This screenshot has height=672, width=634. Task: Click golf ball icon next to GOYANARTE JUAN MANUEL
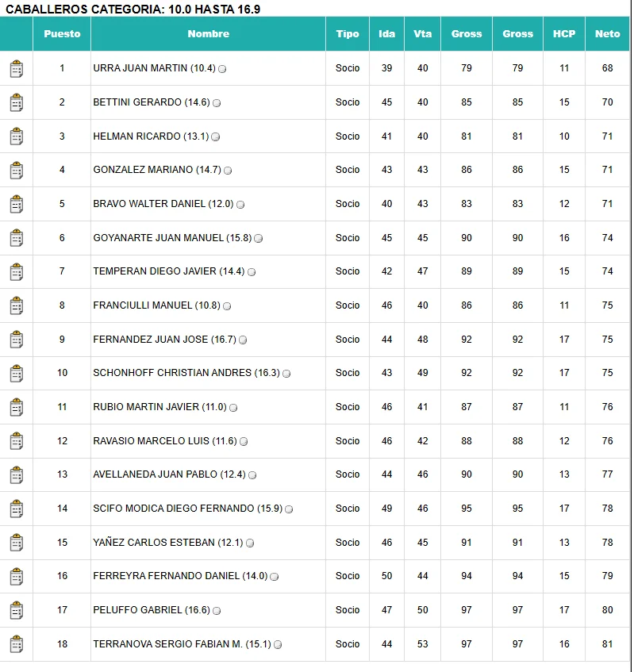coord(258,238)
